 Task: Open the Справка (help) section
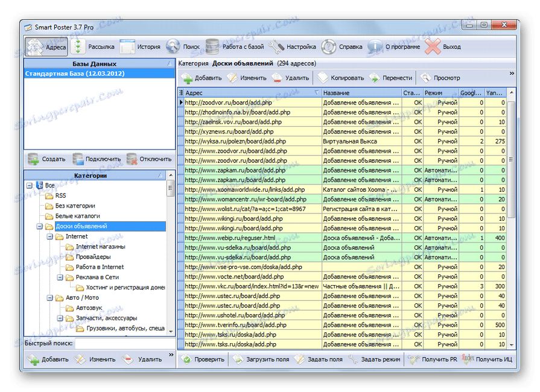[x=342, y=47]
